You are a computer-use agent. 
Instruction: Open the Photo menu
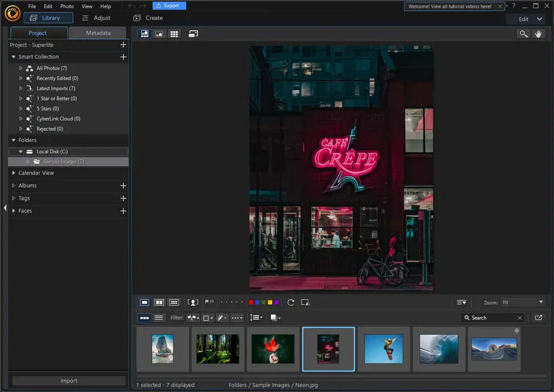[67, 6]
